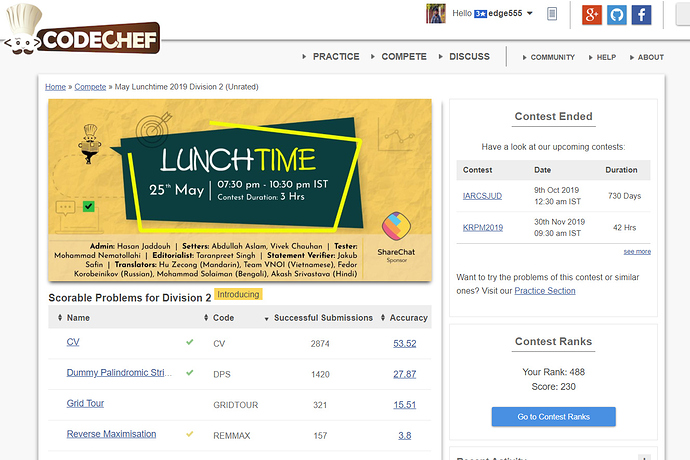Click the Your Rank: 488 text
The image size is (690, 460).
click(554, 372)
